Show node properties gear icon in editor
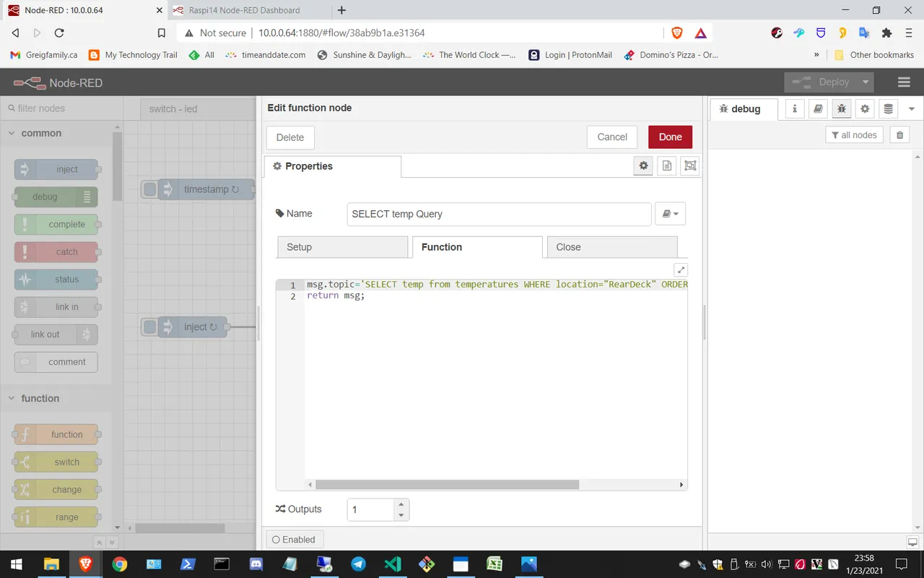The image size is (924, 578). 643,165
